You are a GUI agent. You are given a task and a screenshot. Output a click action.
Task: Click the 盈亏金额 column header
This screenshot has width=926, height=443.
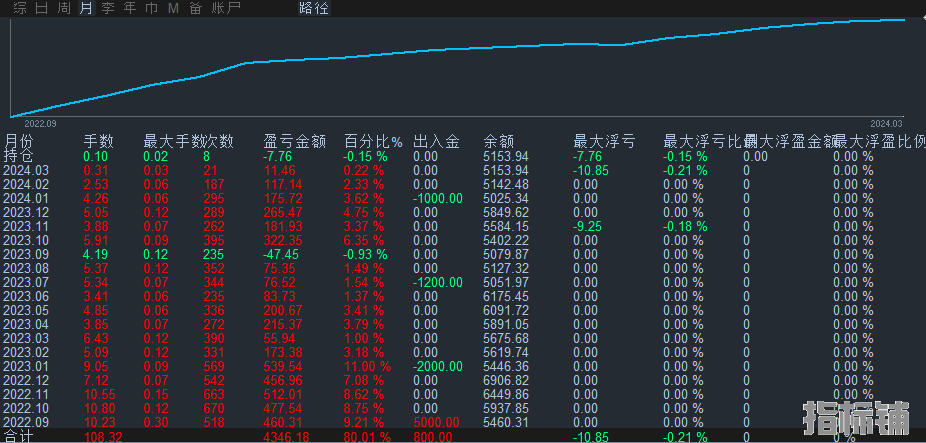point(294,142)
